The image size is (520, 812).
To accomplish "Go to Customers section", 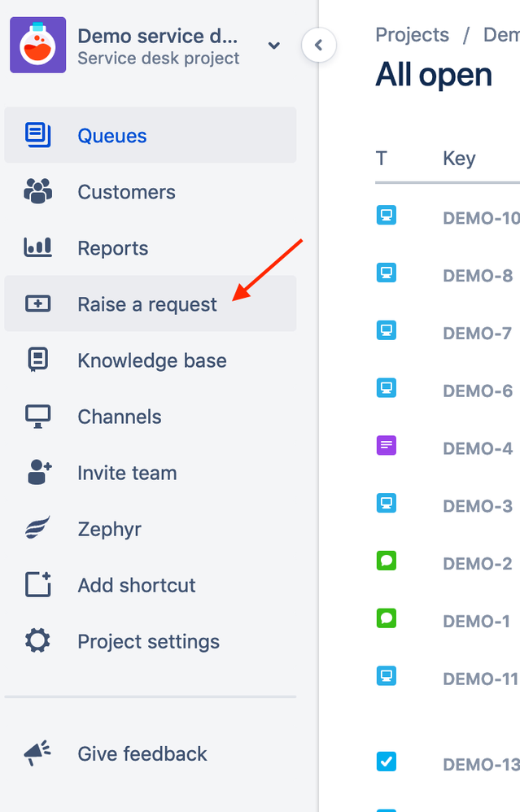I will (x=151, y=191).
